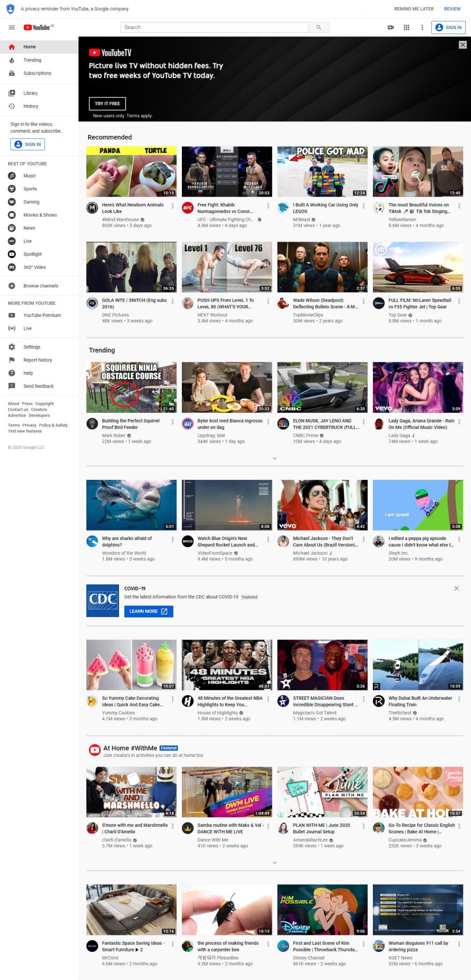Open Trending in the sidebar
Viewport: 471px width, 980px height.
[x=39, y=60]
